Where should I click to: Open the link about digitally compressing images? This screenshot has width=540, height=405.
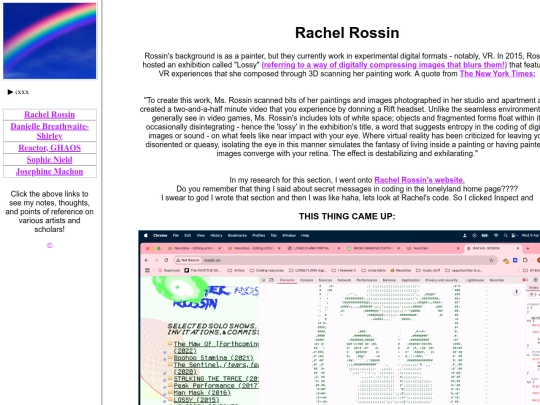click(x=384, y=65)
